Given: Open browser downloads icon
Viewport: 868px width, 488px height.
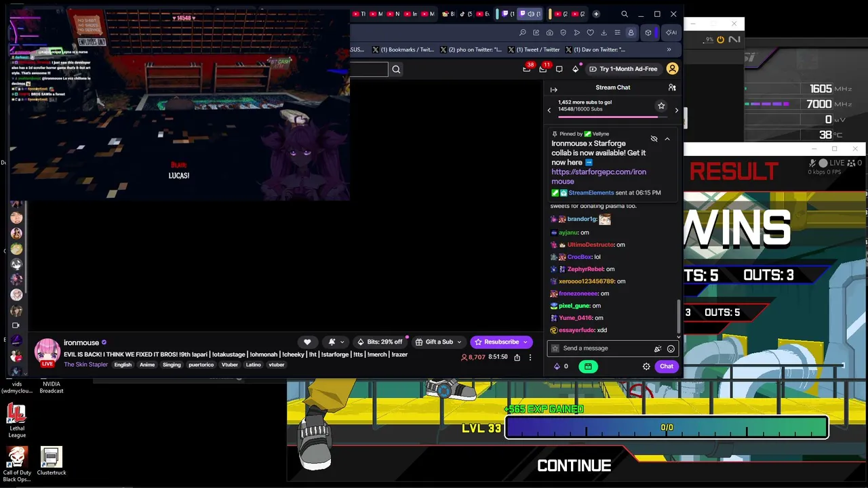Looking at the screenshot, I should 604,33.
